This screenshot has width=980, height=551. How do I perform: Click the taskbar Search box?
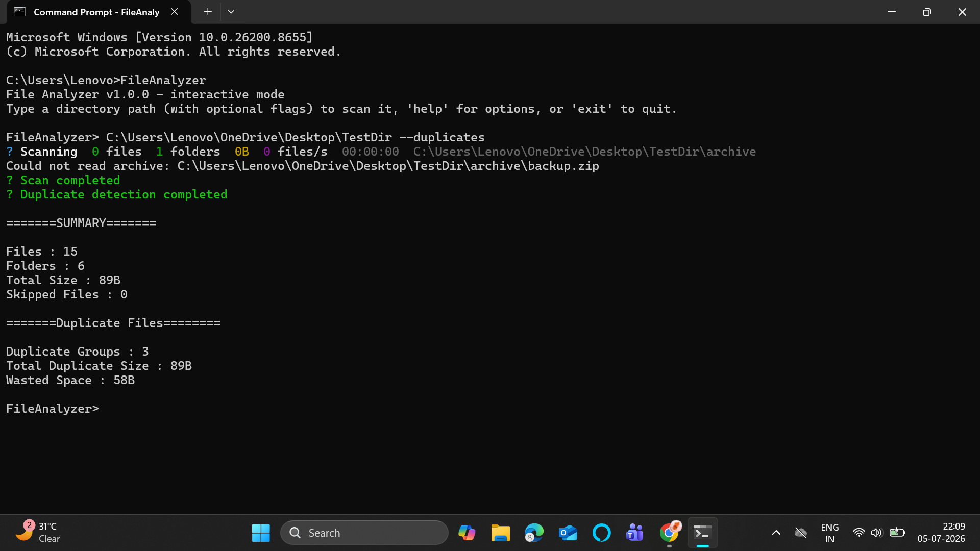364,533
